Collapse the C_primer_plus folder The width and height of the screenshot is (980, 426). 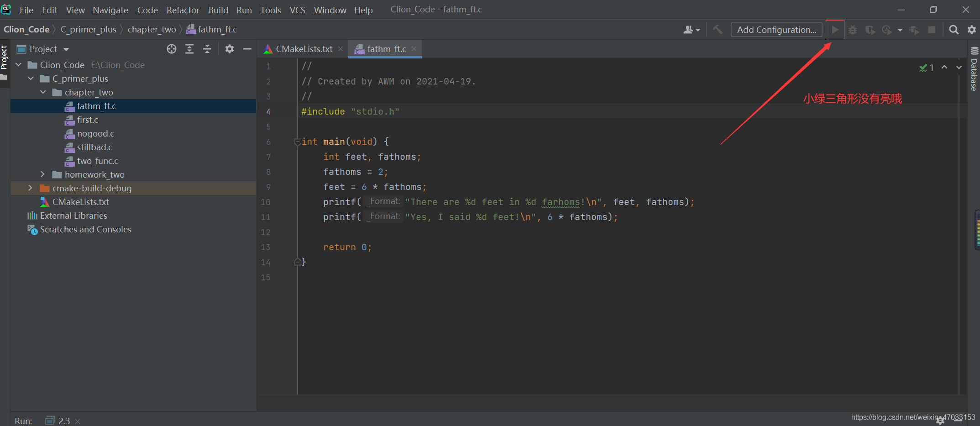[31, 79]
